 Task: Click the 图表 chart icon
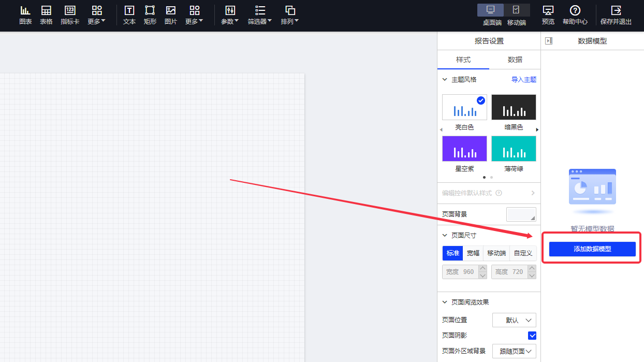25,15
